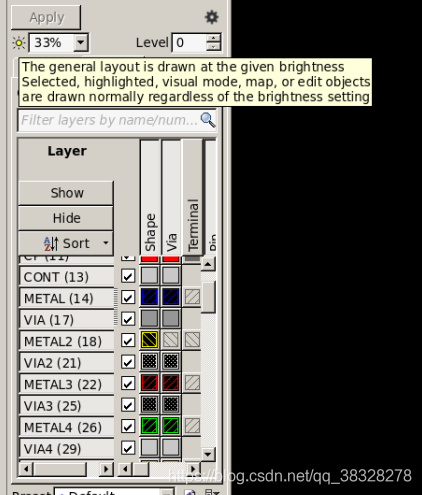Click the swatch columns scroll left arrow
This screenshot has height=495, width=422.
[x=125, y=469]
